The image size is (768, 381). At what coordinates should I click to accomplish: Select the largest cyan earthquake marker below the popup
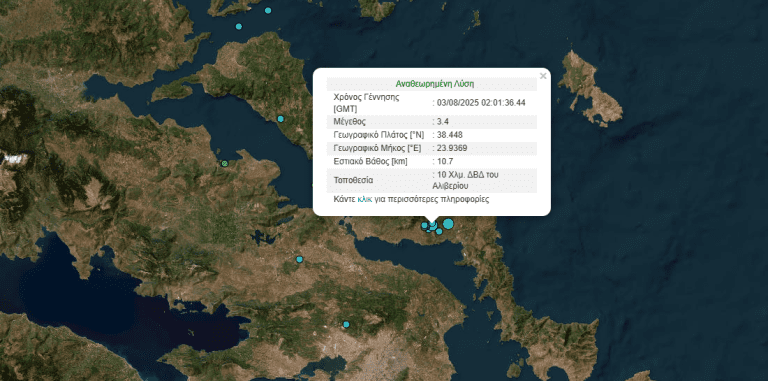(448, 224)
